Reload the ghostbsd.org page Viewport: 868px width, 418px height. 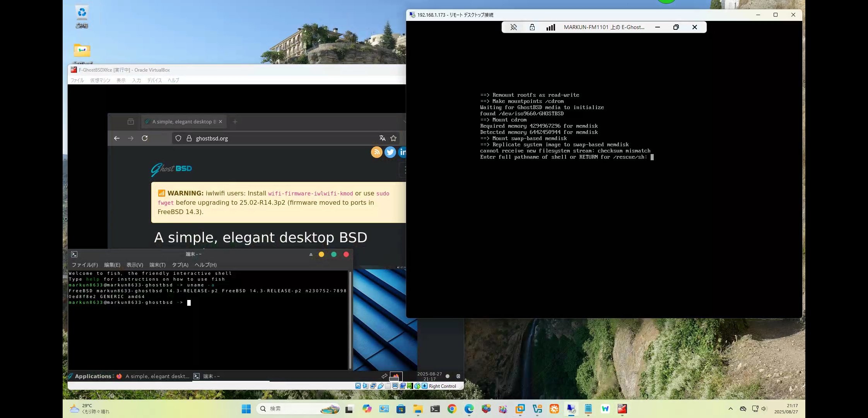(x=145, y=138)
